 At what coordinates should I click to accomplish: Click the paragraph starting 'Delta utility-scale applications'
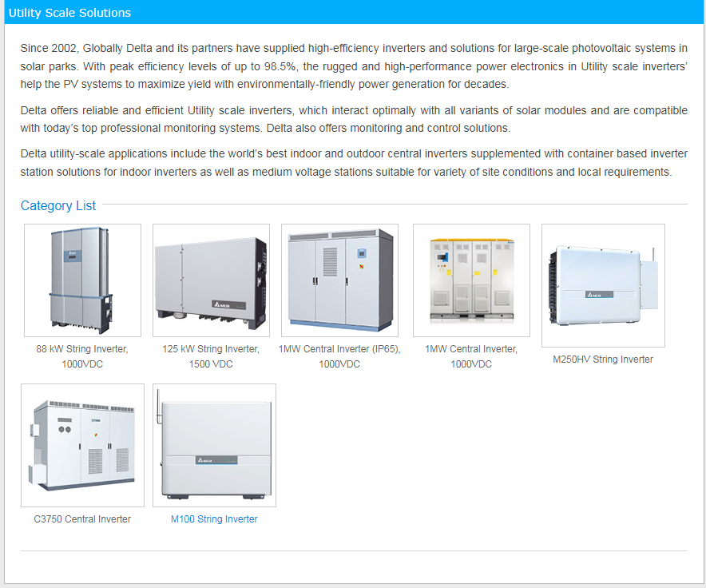(x=354, y=163)
